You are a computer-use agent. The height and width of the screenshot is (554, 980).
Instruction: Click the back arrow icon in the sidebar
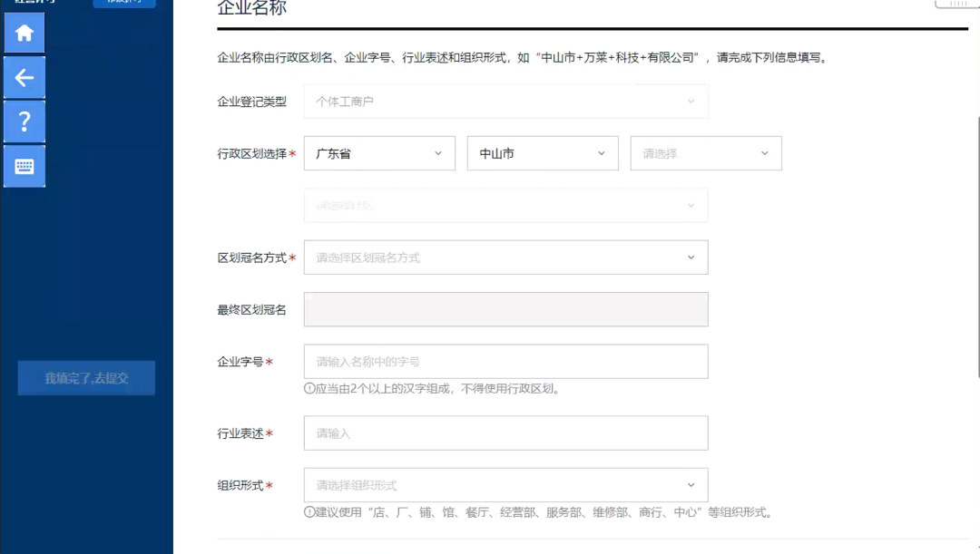pos(24,77)
